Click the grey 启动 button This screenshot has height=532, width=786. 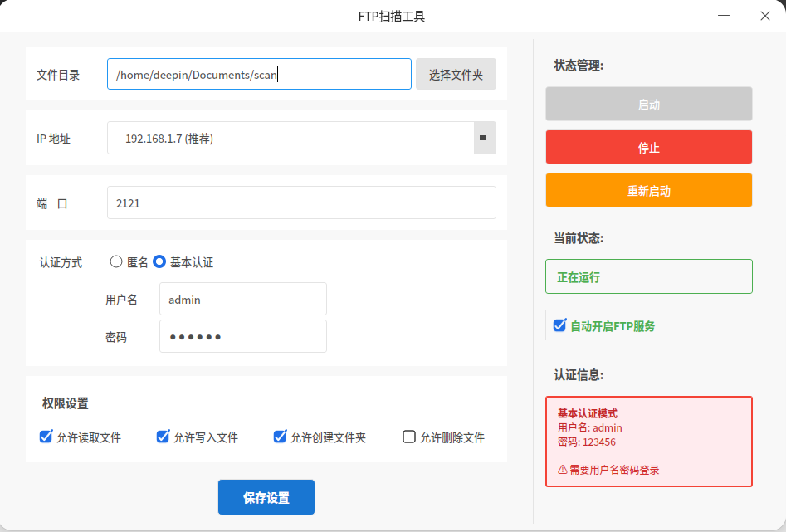[649, 104]
